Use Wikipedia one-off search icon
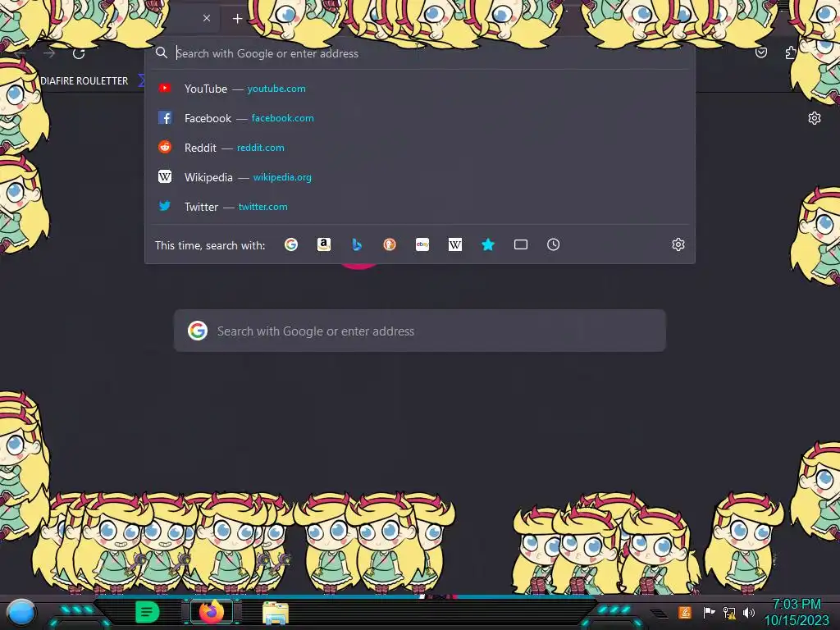840x630 pixels. tap(454, 244)
